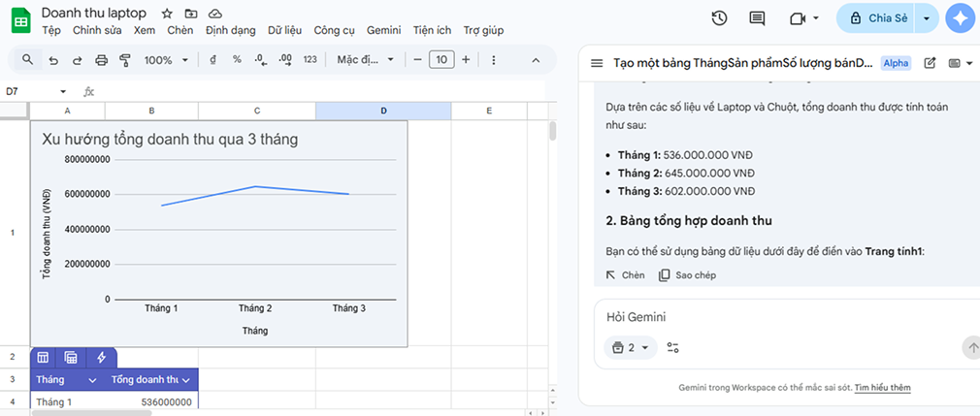
Task: Increase decimal places
Action: pos(285,60)
